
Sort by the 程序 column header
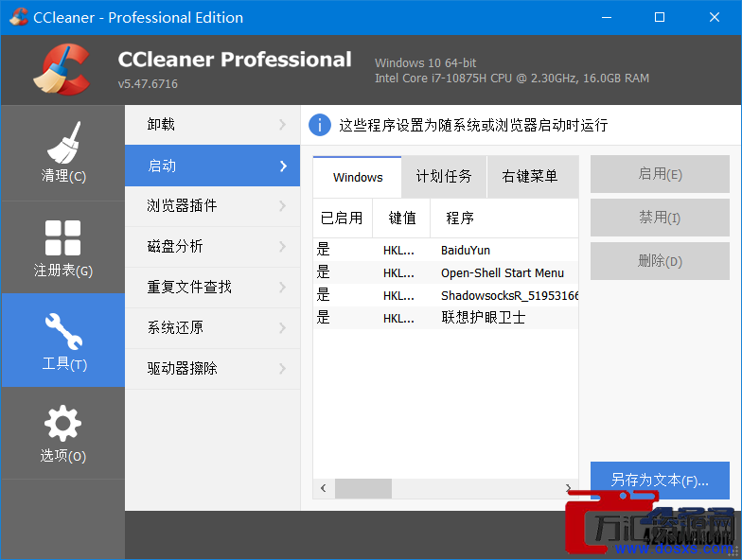pos(504,218)
